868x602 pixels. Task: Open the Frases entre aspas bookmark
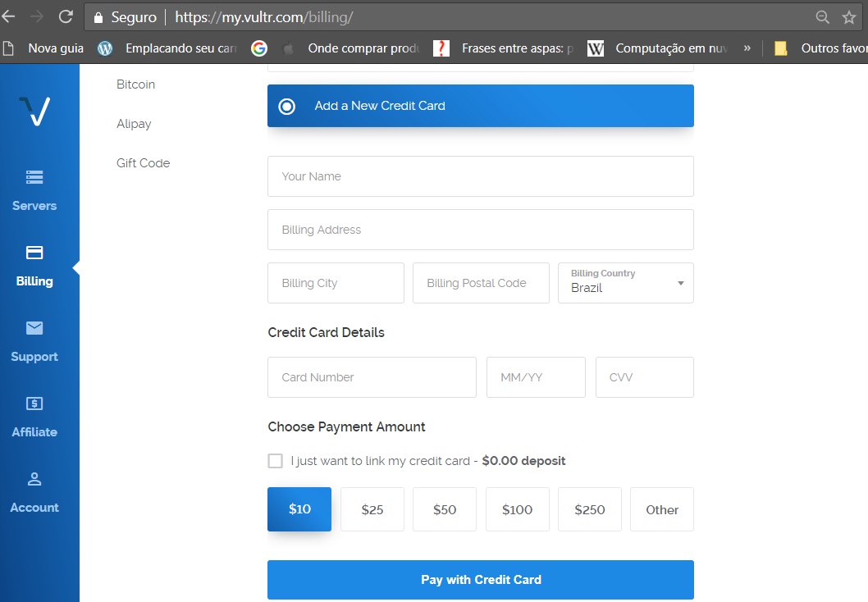[517, 48]
